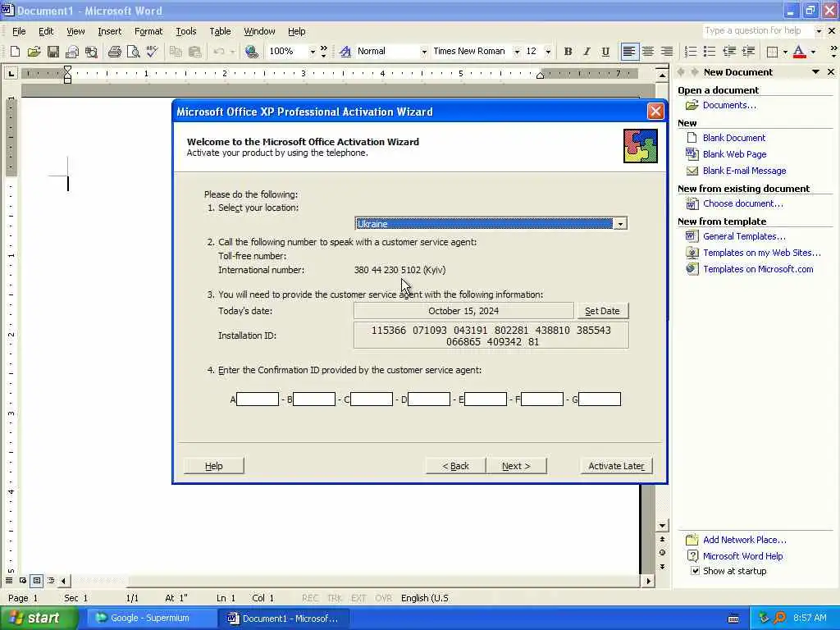Close the New Document task pane

(831, 72)
